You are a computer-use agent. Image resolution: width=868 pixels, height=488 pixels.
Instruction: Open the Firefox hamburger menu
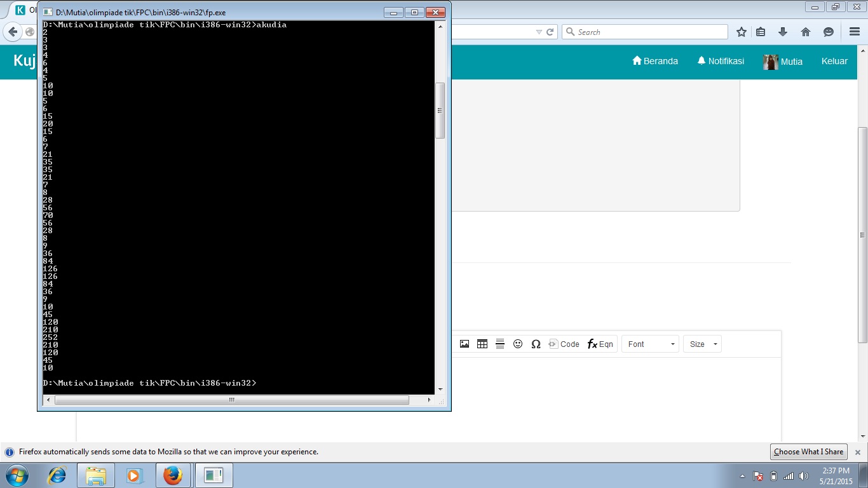pos(855,32)
